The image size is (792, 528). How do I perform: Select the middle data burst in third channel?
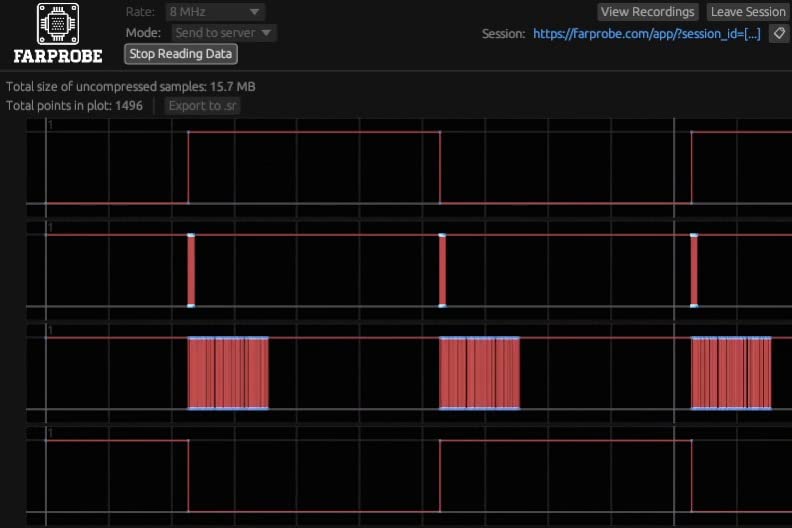pyautogui.click(x=480, y=373)
